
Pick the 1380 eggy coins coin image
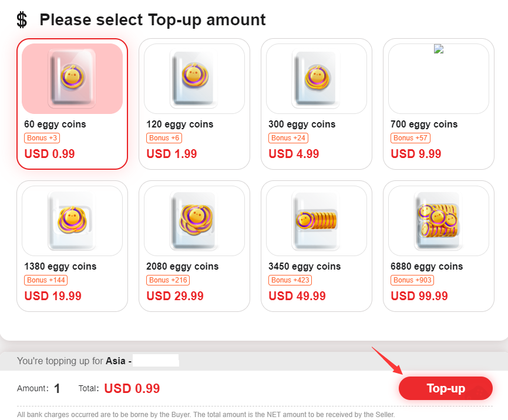coord(72,221)
